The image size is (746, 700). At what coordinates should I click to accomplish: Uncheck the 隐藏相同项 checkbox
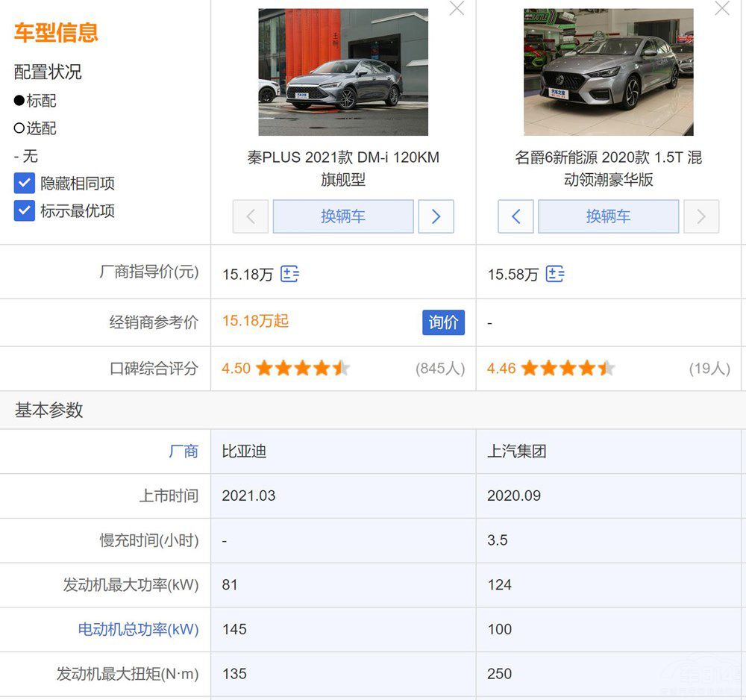[24, 183]
